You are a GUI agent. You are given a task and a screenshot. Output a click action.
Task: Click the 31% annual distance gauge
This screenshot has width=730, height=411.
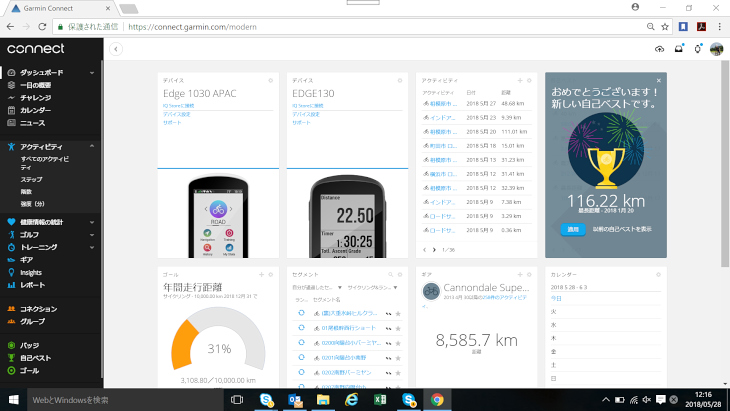pyautogui.click(x=218, y=339)
